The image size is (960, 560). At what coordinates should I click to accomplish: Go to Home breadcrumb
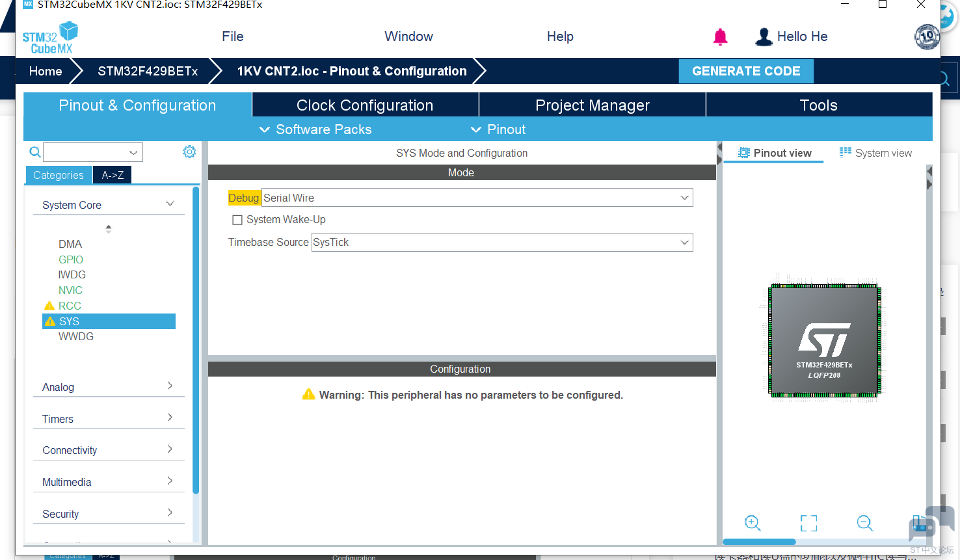pos(46,71)
